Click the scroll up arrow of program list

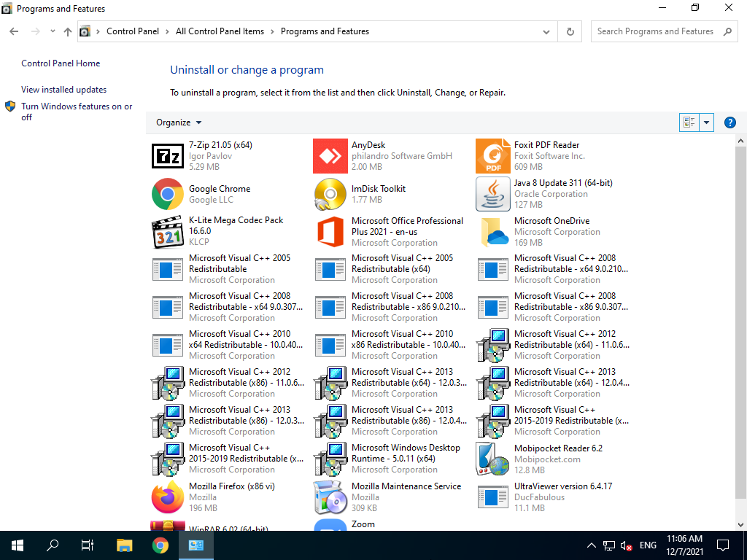pyautogui.click(x=740, y=141)
